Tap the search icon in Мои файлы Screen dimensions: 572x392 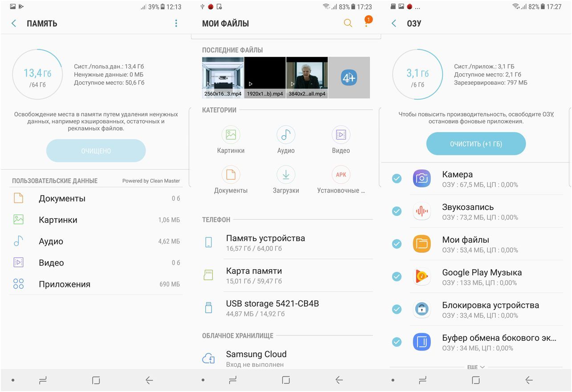click(x=348, y=23)
